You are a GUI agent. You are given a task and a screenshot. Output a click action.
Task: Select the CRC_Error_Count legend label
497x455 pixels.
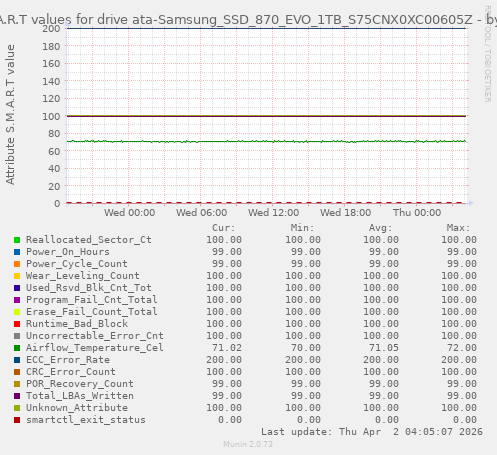[71, 372]
